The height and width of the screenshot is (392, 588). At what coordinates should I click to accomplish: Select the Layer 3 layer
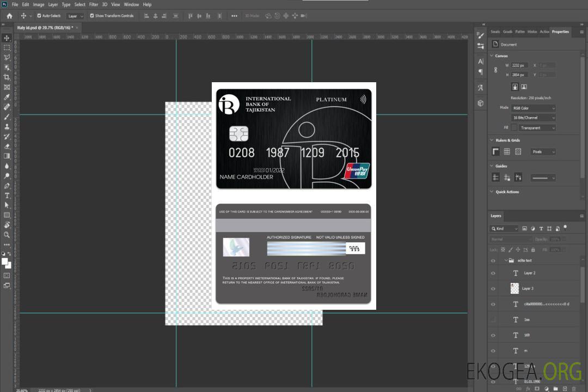click(x=528, y=289)
